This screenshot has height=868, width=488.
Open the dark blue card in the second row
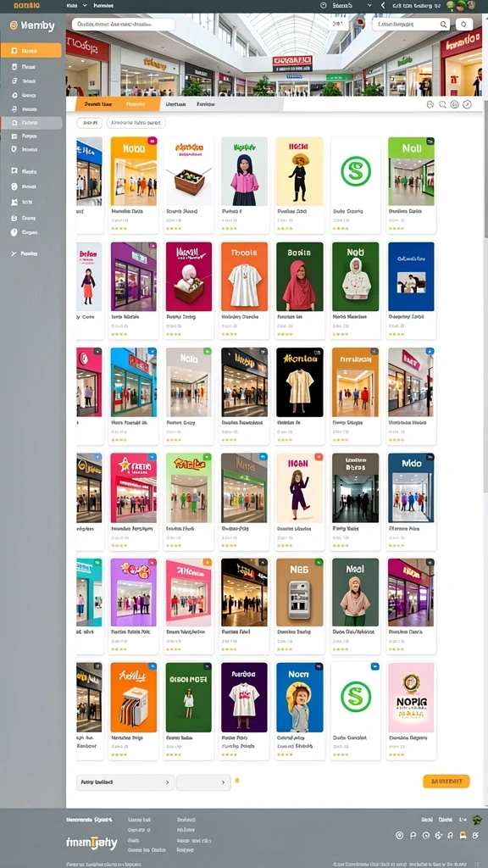pos(411,290)
